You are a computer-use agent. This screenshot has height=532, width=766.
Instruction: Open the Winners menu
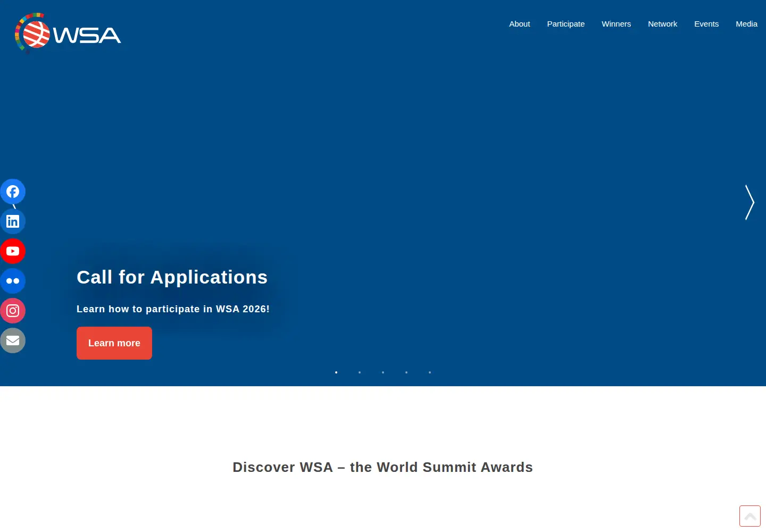(x=616, y=24)
